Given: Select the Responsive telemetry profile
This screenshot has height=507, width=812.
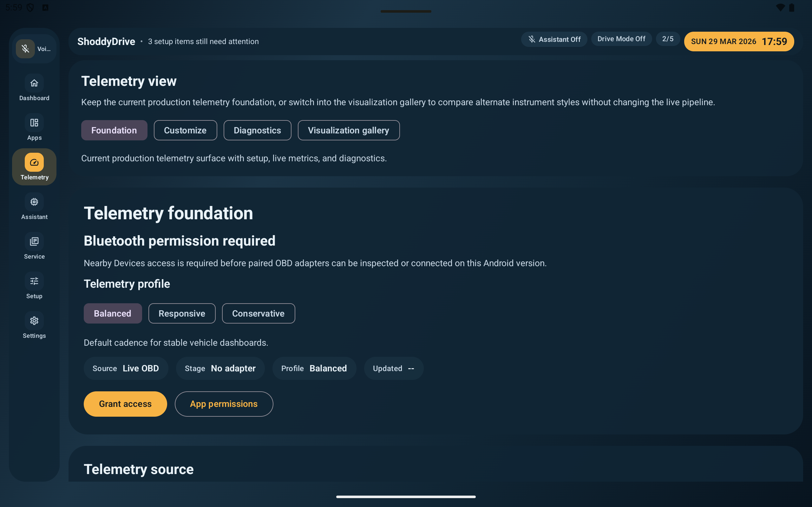Looking at the screenshot, I should coord(182,313).
